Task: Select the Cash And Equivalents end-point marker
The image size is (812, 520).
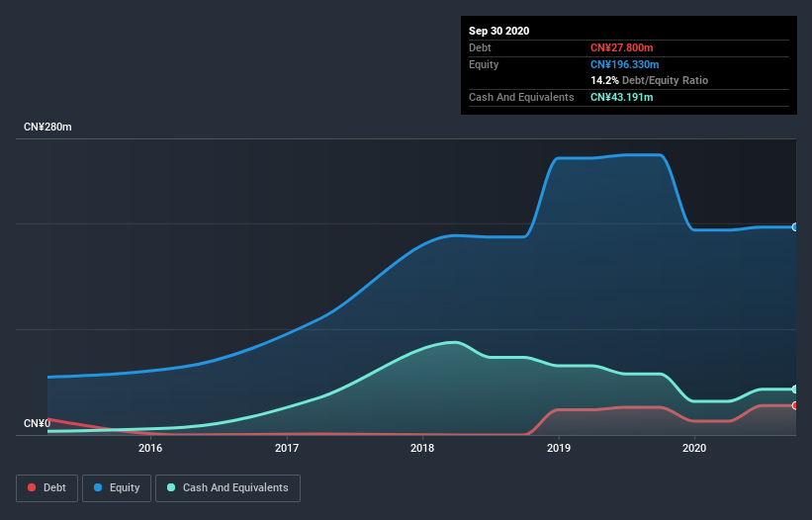Action: [x=795, y=390]
